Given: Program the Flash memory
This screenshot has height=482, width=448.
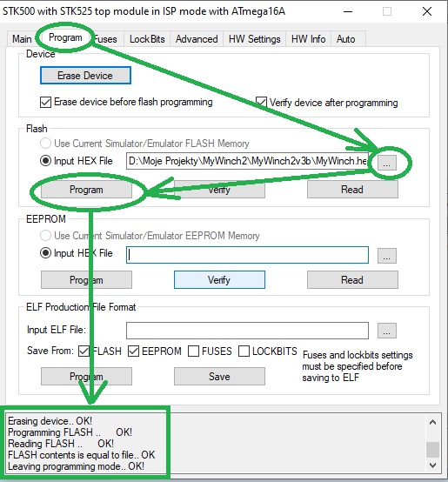Looking at the screenshot, I should (86, 190).
